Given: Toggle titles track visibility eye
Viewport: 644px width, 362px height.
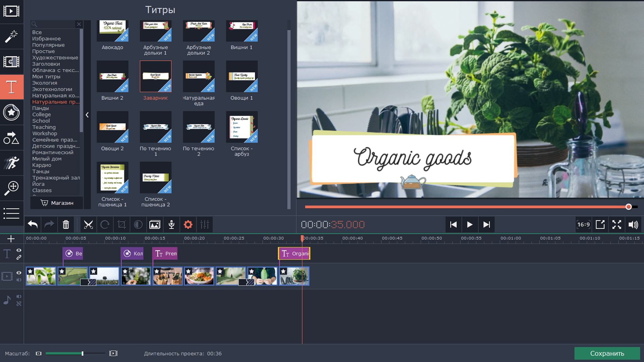Looking at the screenshot, I should click(19, 250).
